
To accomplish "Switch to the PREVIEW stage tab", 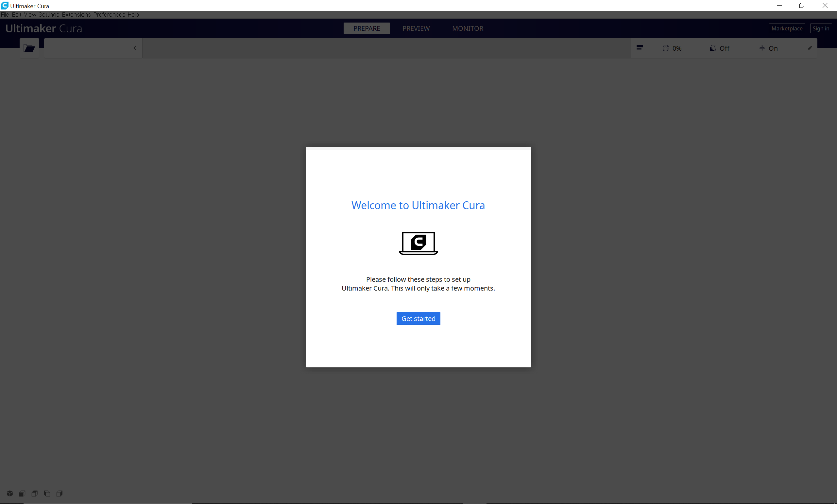I will pyautogui.click(x=416, y=28).
